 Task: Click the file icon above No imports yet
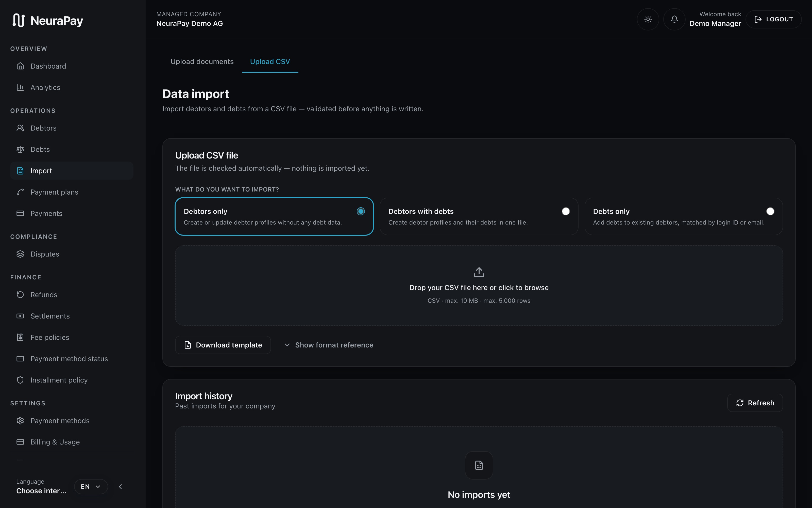pos(479,465)
